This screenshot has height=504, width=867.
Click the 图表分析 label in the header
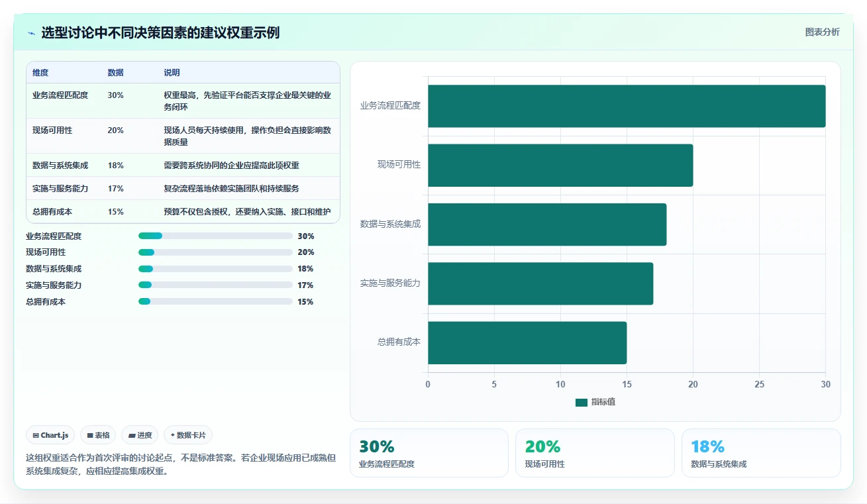[822, 32]
